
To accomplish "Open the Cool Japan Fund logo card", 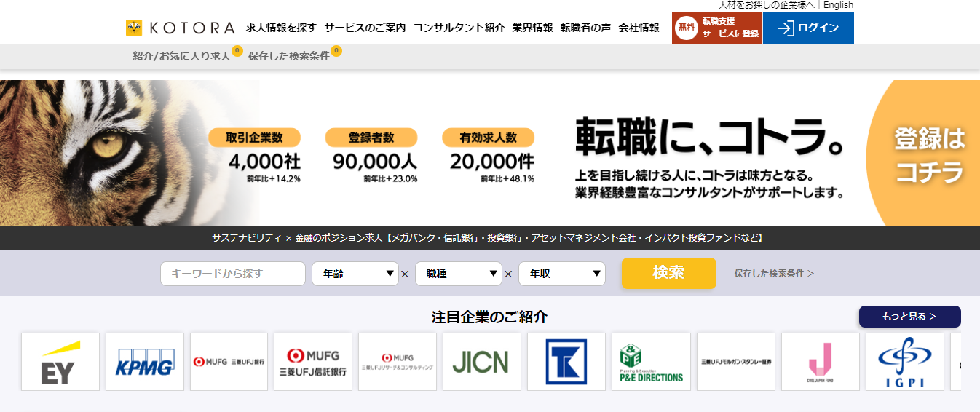I will tap(821, 362).
